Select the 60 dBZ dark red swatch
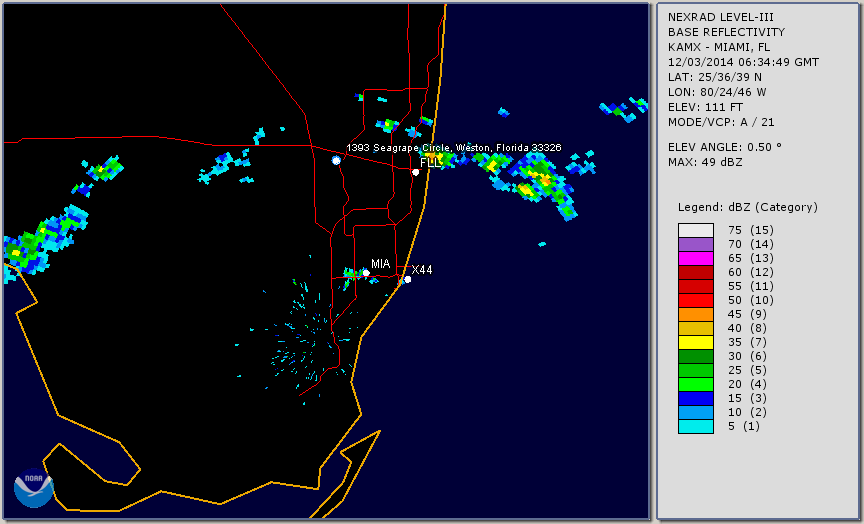The image size is (864, 524). tap(695, 272)
